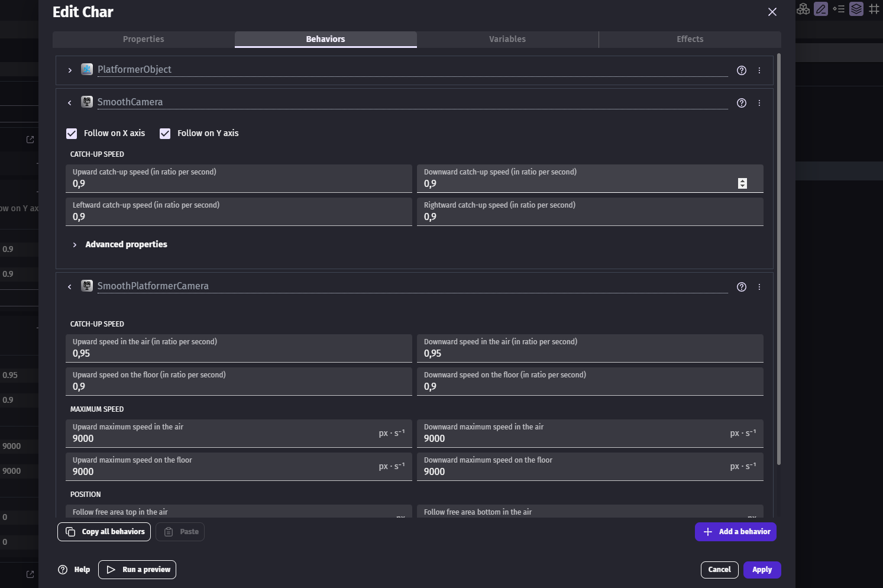Screen dimensions: 883x588
Task: Click Follow free area bottom in the air field
Action: (x=590, y=512)
